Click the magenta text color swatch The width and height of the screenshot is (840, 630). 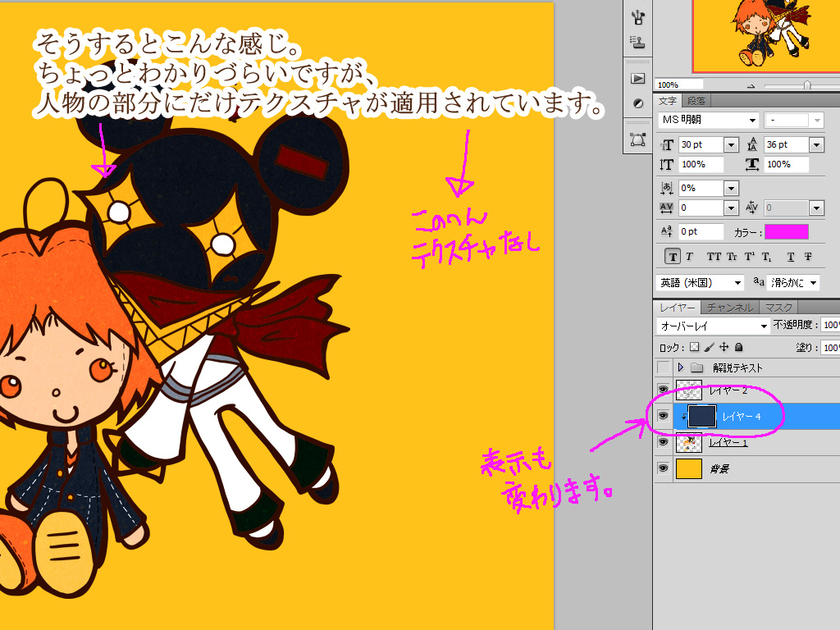786,232
